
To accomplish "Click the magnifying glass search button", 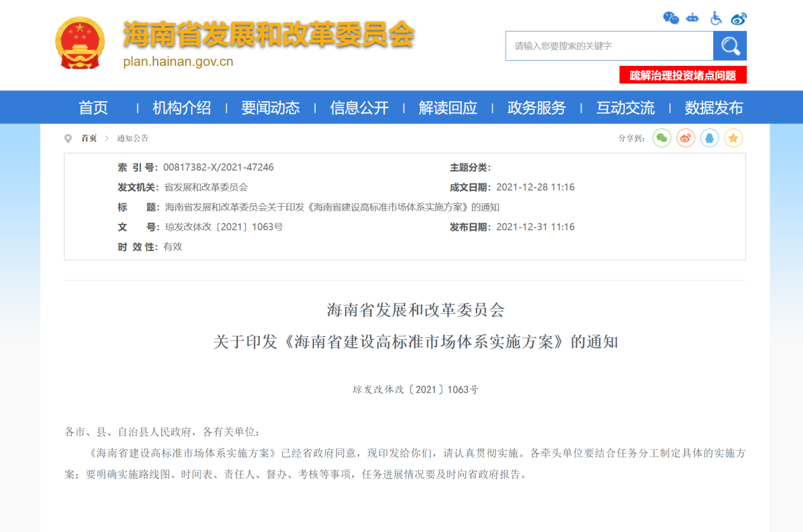I will [x=730, y=46].
